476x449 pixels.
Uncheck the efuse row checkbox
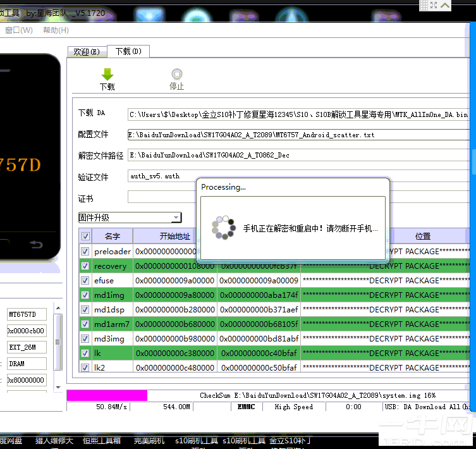[85, 280]
